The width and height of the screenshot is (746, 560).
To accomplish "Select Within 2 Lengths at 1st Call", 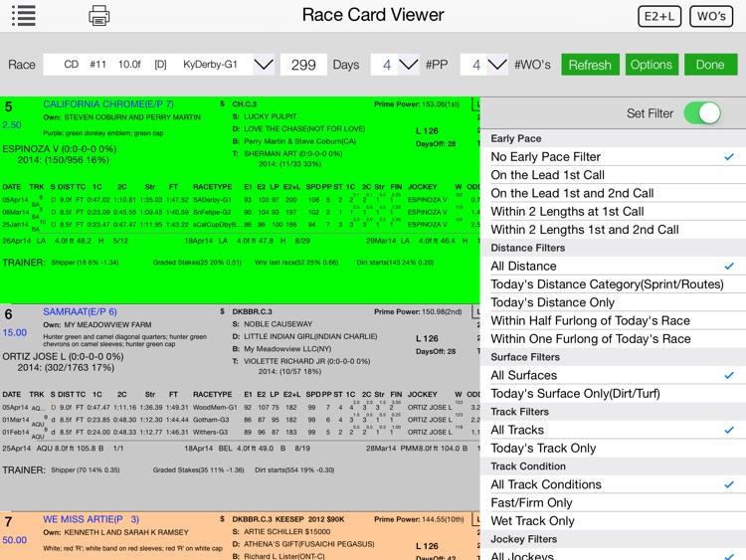I will click(613, 211).
